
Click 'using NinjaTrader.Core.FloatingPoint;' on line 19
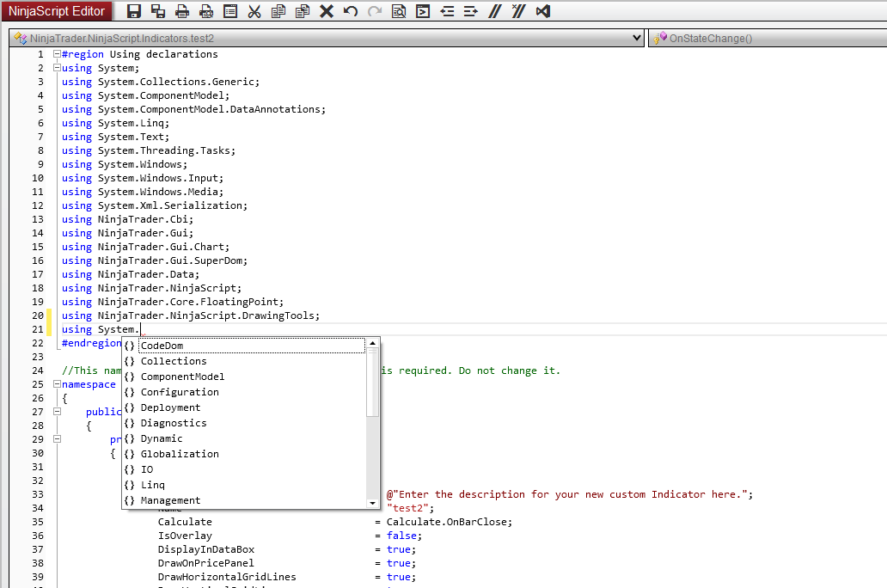(173, 302)
